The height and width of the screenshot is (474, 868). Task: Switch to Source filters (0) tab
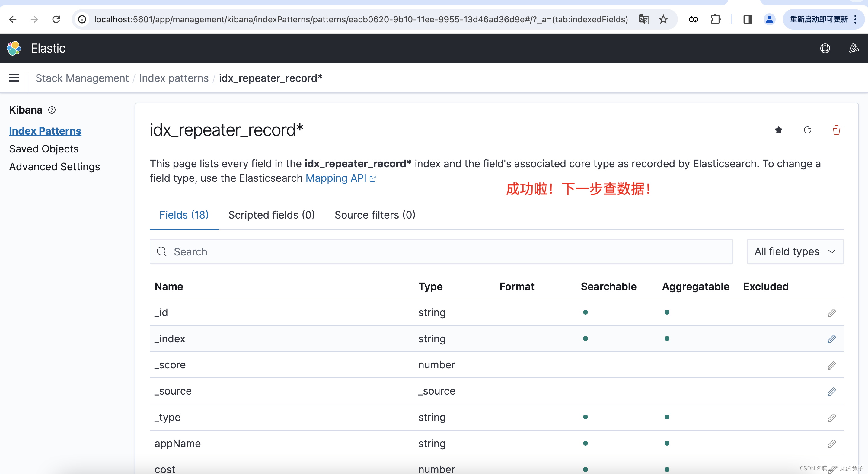pos(375,215)
